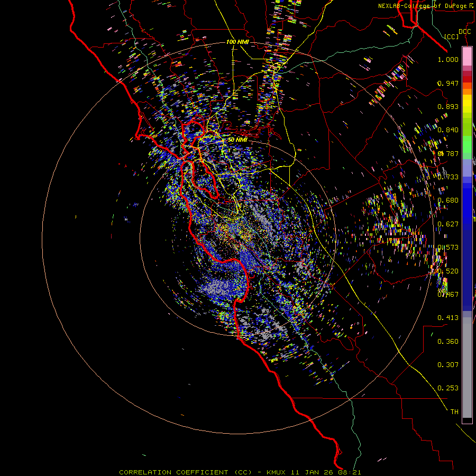Image resolution: width=476 pixels, height=476 pixels.
Task: Click the [CC] units label
Action: [x=451, y=36]
